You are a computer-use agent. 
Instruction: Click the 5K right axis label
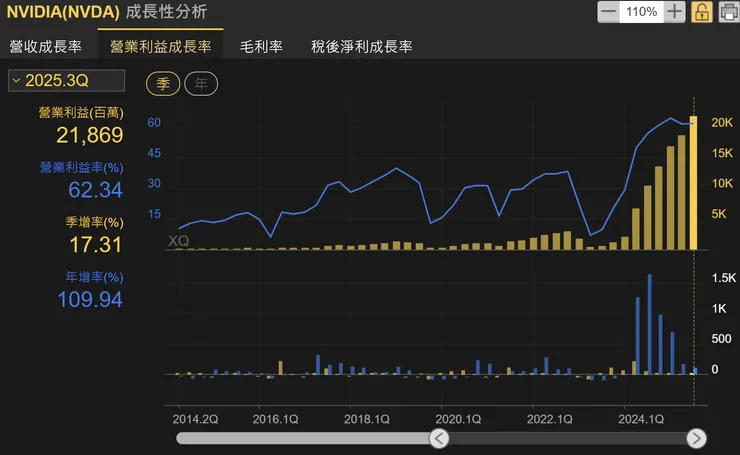[x=719, y=214]
